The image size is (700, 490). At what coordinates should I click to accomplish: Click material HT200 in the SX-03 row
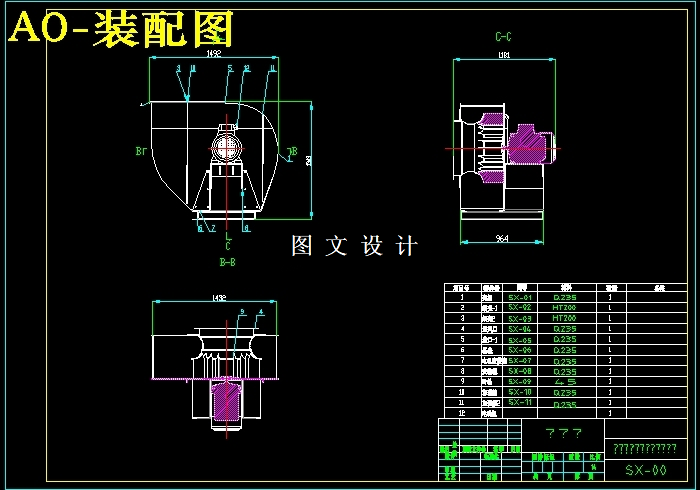point(564,318)
